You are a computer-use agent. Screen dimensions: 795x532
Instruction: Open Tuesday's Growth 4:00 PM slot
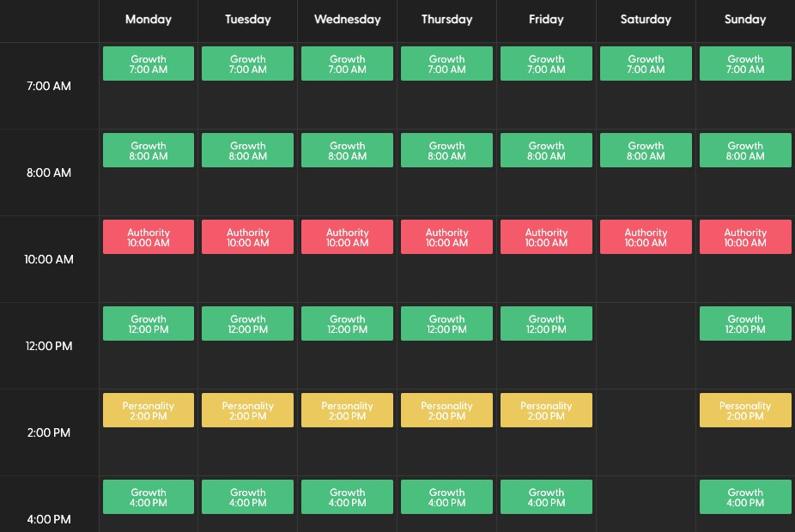pyautogui.click(x=247, y=497)
